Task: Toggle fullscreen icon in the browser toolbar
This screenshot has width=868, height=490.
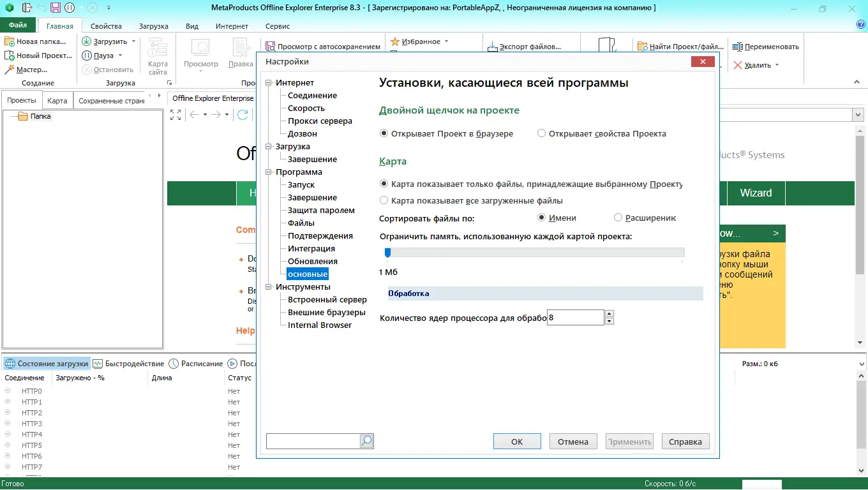Action: click(x=176, y=115)
